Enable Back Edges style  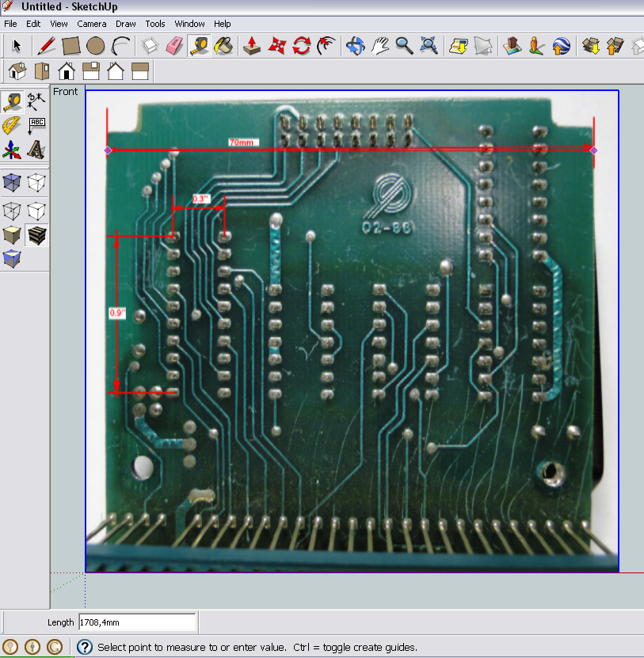coord(36,183)
